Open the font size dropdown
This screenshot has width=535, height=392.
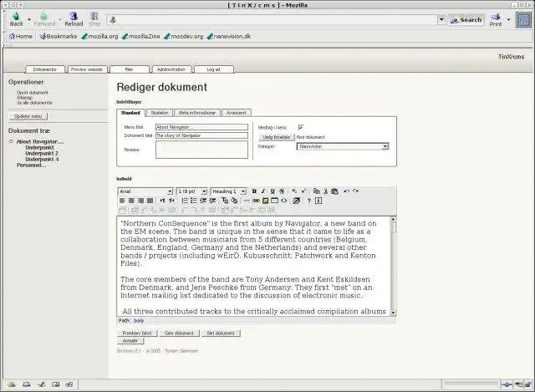[x=191, y=191]
